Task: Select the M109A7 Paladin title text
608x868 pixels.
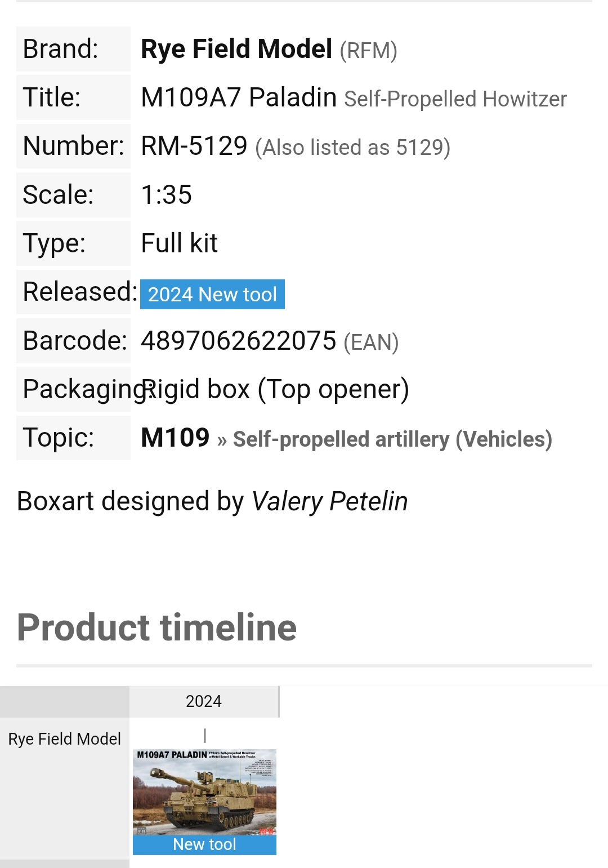Action: 239,97
